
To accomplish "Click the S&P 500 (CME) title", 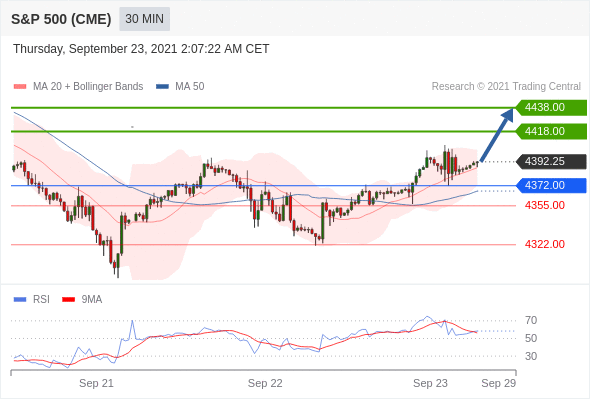I will click(61, 19).
